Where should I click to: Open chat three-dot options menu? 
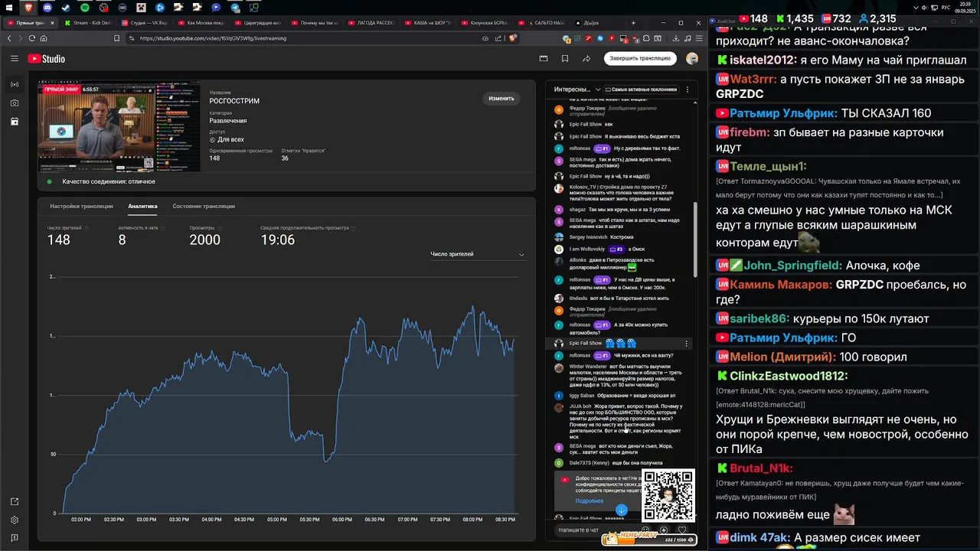687,90
